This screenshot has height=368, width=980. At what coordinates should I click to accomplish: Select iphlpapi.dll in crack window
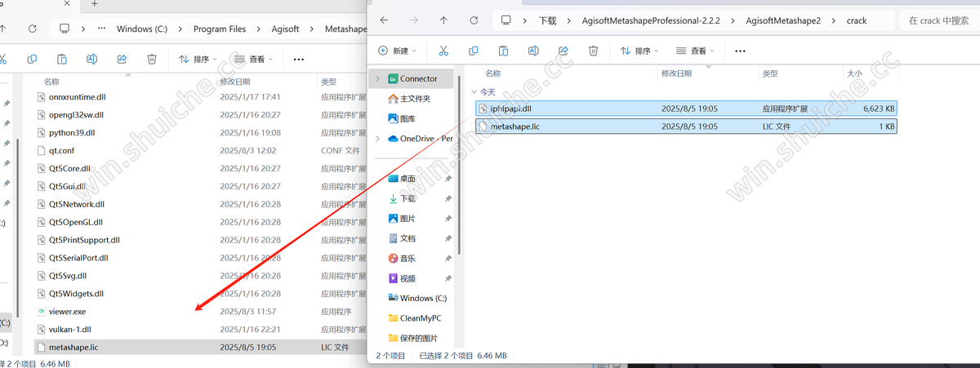686,108
